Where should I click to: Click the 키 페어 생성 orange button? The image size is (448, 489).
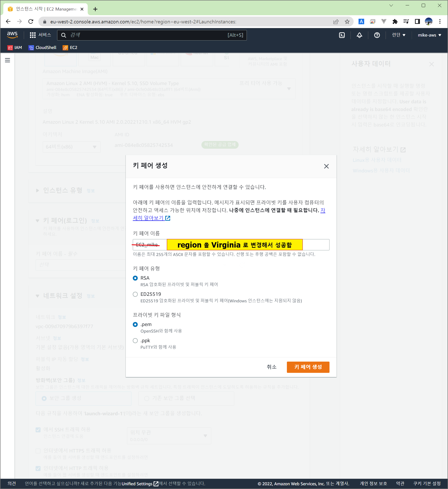pos(308,367)
